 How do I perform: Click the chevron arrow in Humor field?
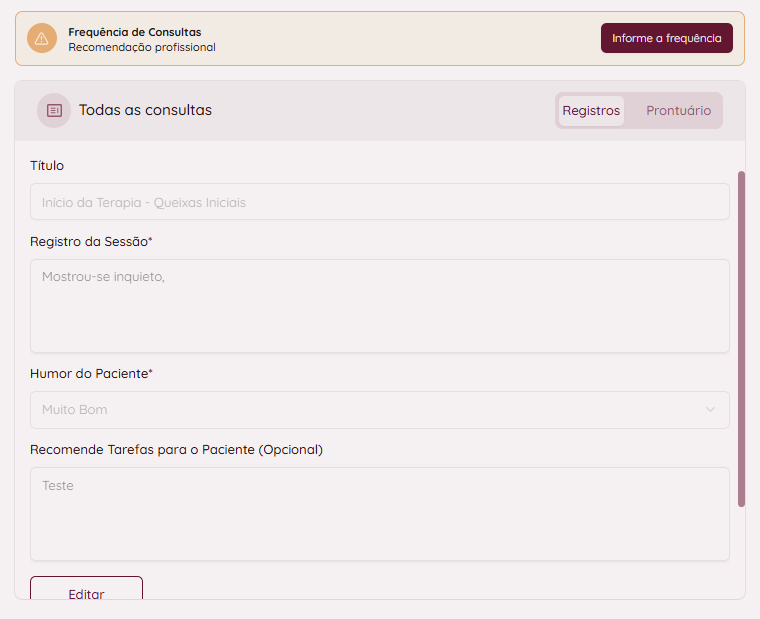point(711,410)
